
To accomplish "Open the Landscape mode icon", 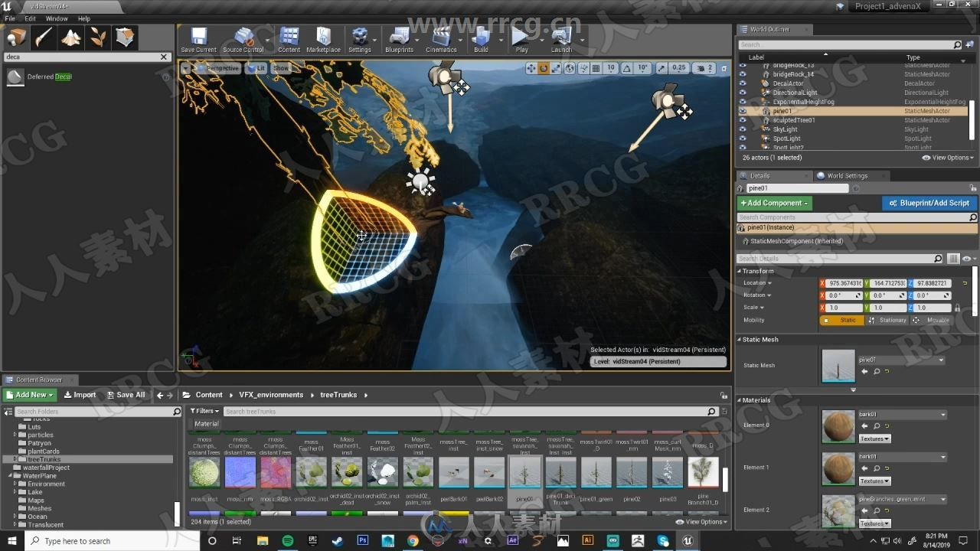I will tap(71, 37).
